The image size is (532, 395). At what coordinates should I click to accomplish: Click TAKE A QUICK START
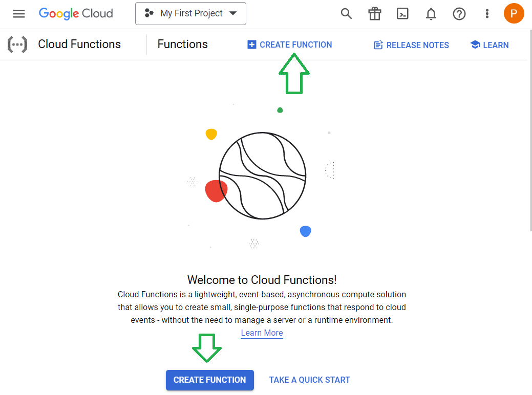point(309,380)
